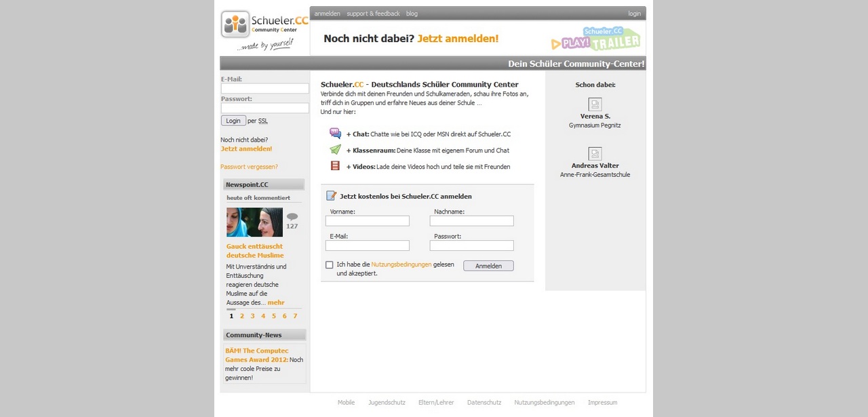The image size is (868, 417).
Task: Focus the Vorname field
Action: [368, 221]
